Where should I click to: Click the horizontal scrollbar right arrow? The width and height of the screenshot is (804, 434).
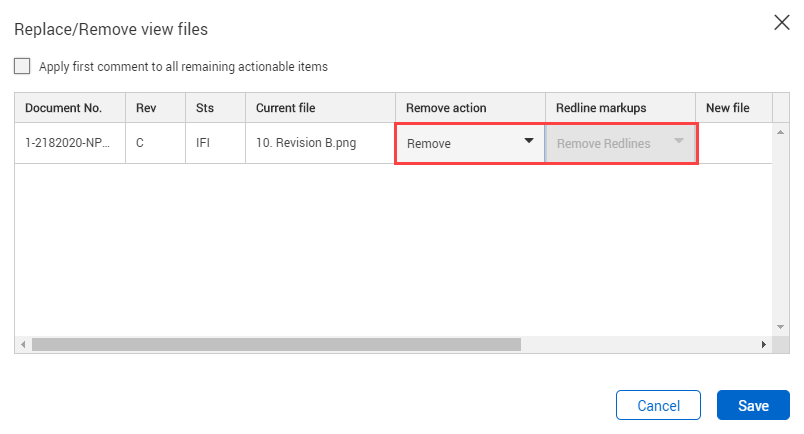click(x=763, y=344)
